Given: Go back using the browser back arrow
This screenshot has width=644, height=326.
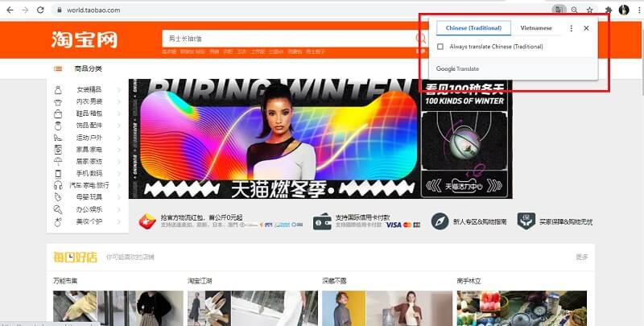Looking at the screenshot, I should coord(10,10).
